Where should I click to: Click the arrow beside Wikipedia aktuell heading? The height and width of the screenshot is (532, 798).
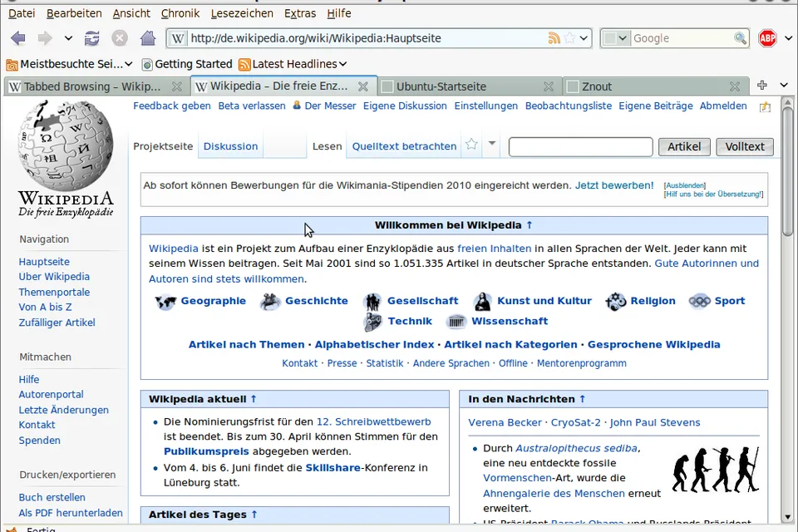point(254,399)
